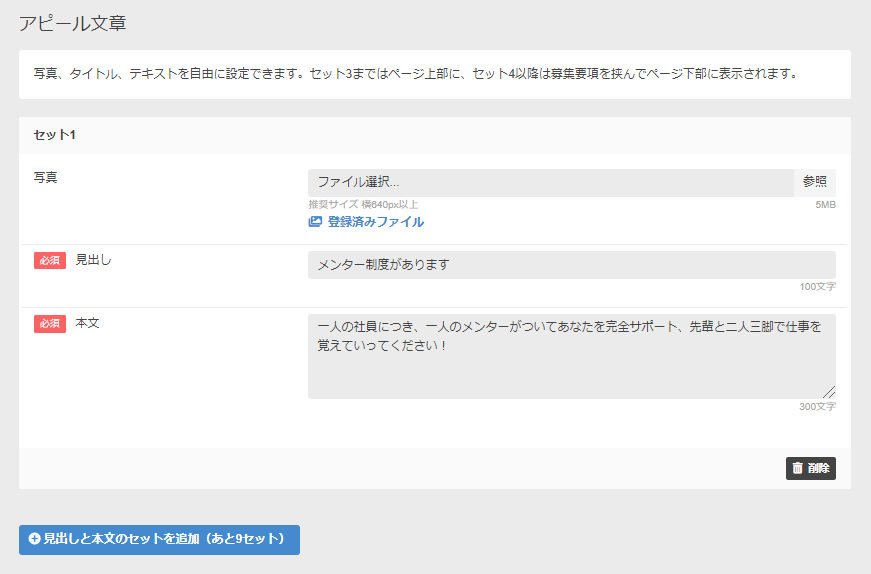Click the resize handle of the 本文 textarea
Image resolution: width=871 pixels, height=574 pixels.
[x=829, y=392]
